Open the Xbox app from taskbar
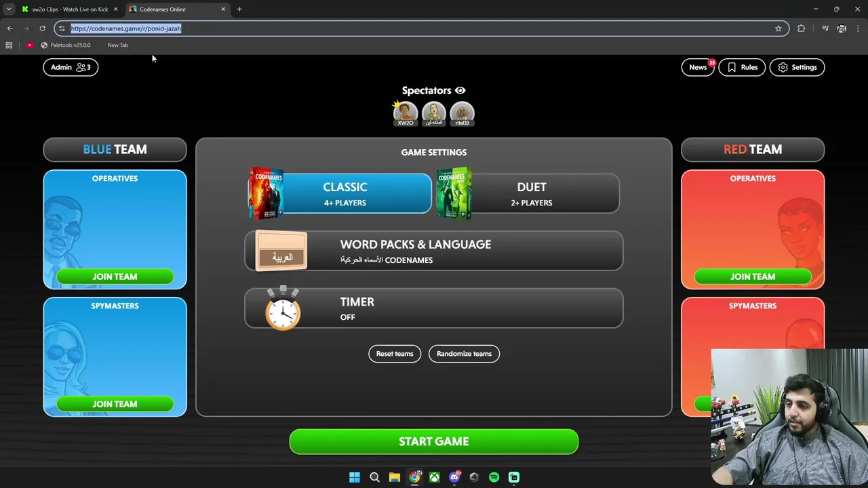This screenshot has height=488, width=868. pyautogui.click(x=434, y=477)
